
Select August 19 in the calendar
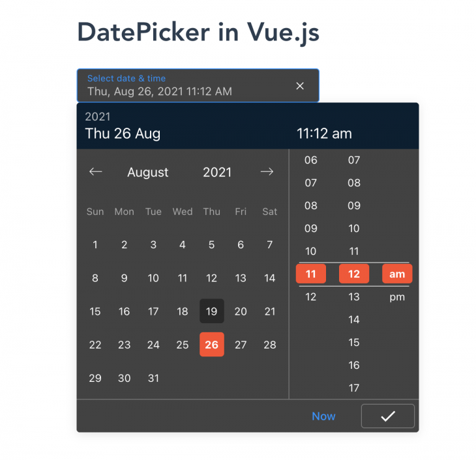(x=211, y=311)
